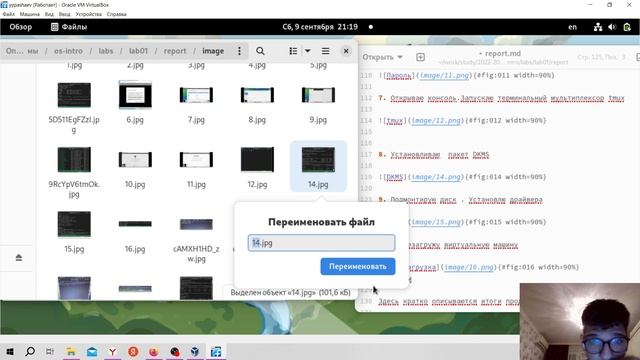Select the 5D511EgFZzl.jpg thumbnail
This screenshot has height=360, width=640.
click(x=74, y=95)
